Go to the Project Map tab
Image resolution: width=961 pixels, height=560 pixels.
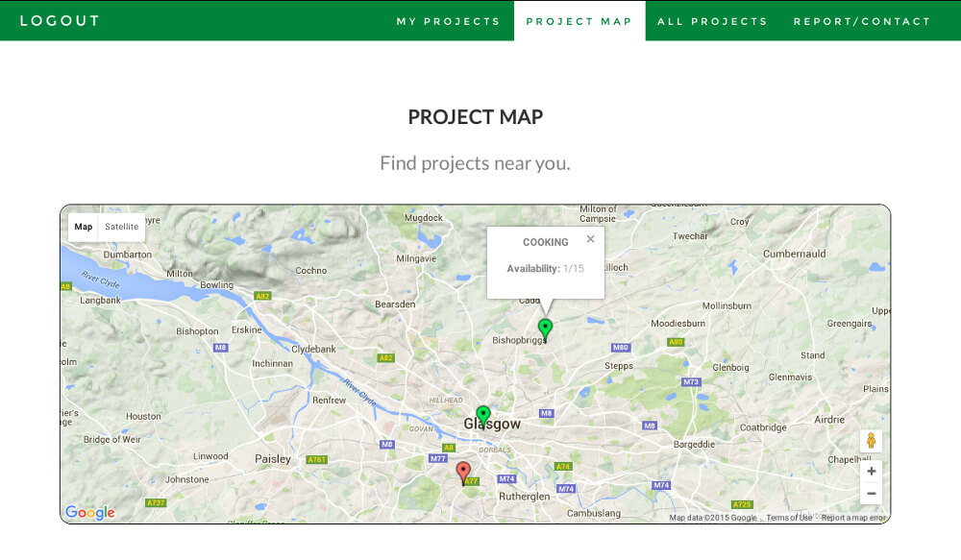tap(579, 21)
